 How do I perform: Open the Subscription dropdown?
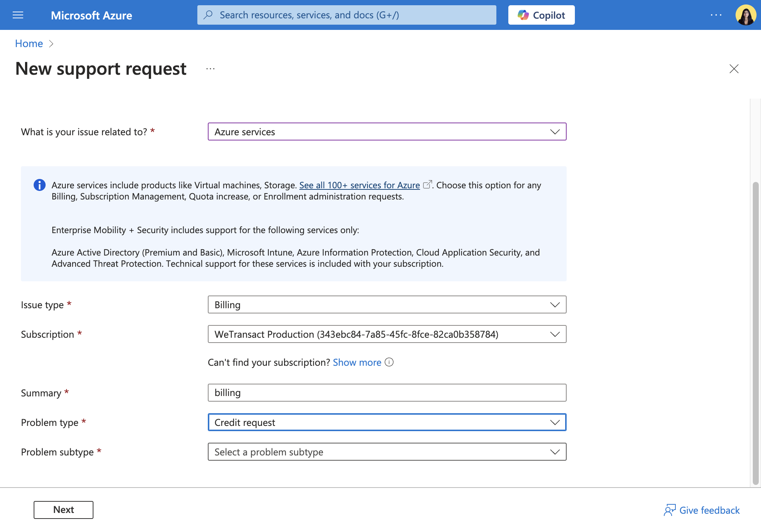click(x=387, y=334)
